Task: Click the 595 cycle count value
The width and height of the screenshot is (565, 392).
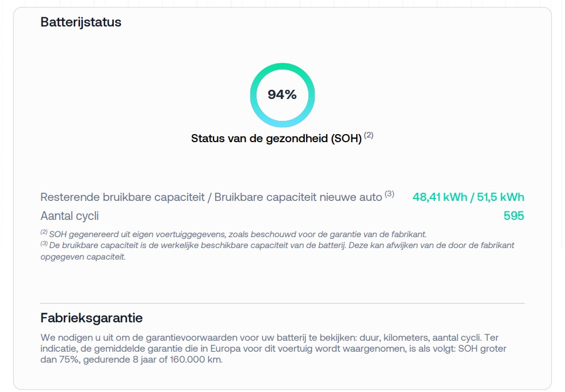Action: coord(514,216)
